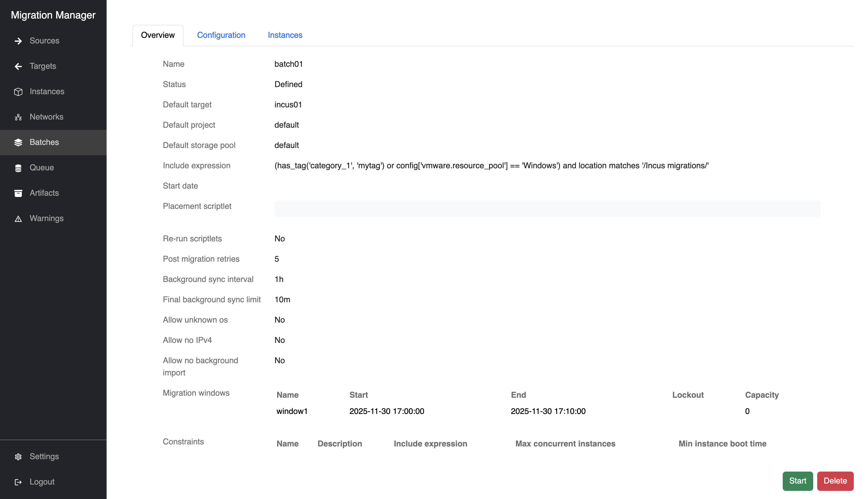The image size is (868, 499).
Task: Open the Queue menu item
Action: [x=41, y=168]
